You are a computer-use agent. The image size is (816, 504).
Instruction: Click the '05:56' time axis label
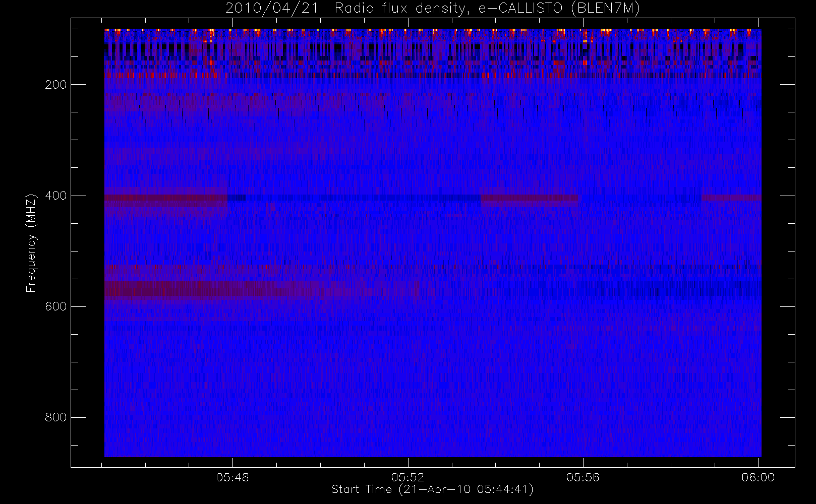coord(583,477)
